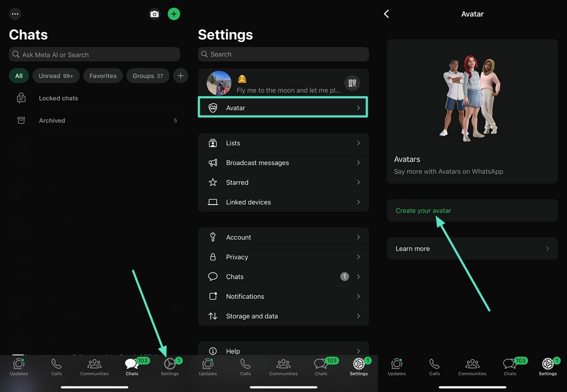Image resolution: width=567 pixels, height=392 pixels.
Task: Click the Broadcast megaphone icon
Action: coord(213,163)
